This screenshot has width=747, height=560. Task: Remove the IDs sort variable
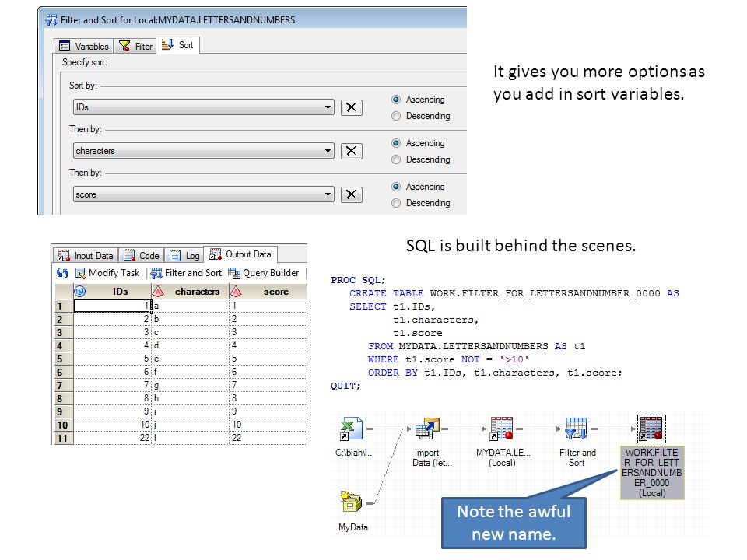pos(352,107)
